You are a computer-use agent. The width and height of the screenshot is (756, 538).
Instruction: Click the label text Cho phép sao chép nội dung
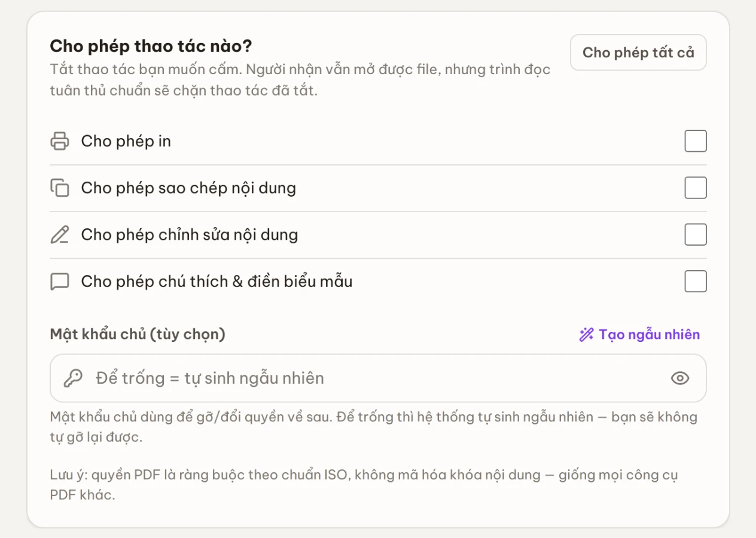(188, 188)
